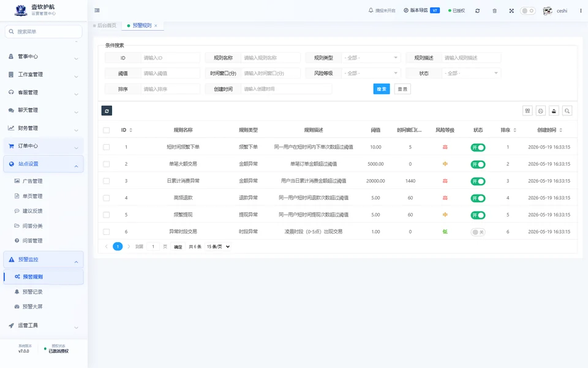The height and width of the screenshot is (368, 588).
Task: Click the blue 搜索 button
Action: pyautogui.click(x=382, y=89)
